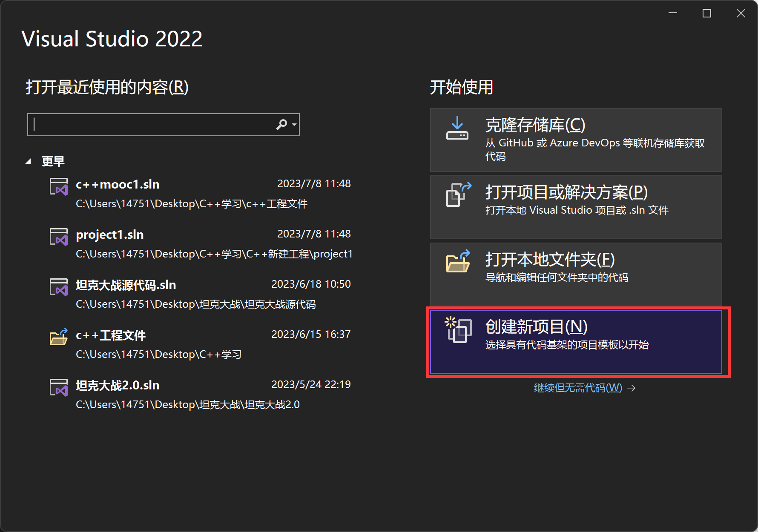The height and width of the screenshot is (532, 758).
Task: Click the solution icon beside 坦克大战源代码.sln
Action: (x=59, y=287)
